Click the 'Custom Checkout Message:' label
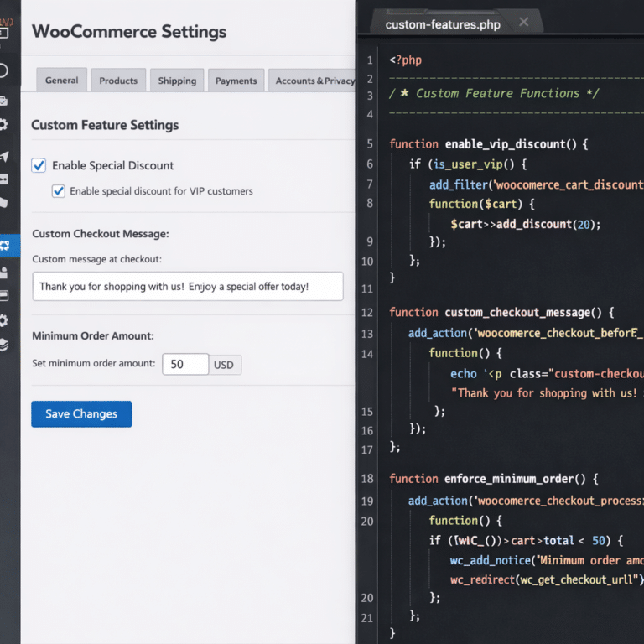This screenshot has width=644, height=644. pyautogui.click(x=101, y=234)
